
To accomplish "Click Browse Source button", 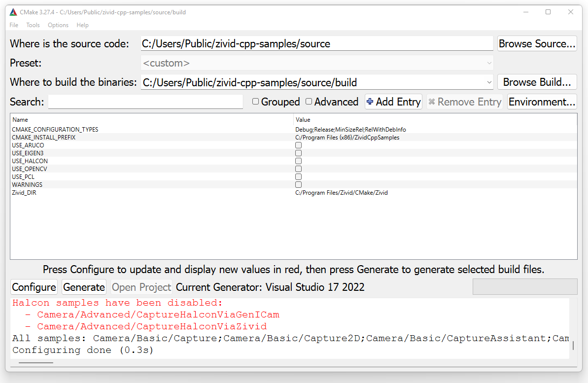I will 537,43.
